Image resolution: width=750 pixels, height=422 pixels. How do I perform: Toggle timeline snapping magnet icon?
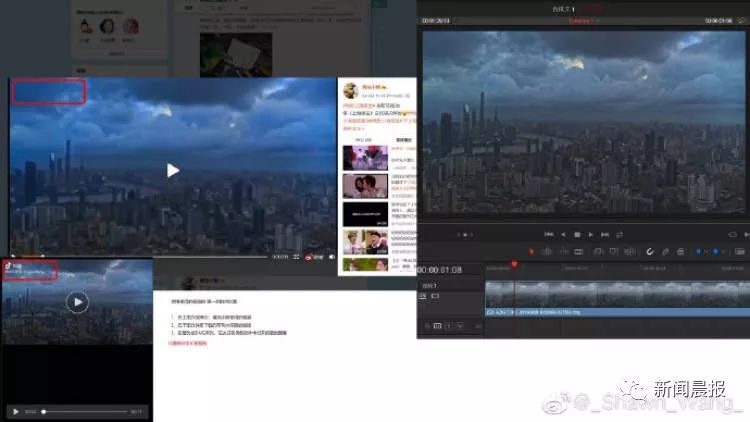pyautogui.click(x=650, y=252)
